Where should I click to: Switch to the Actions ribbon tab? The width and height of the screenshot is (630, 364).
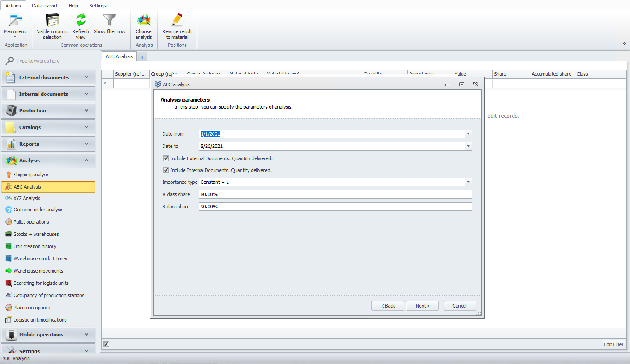(x=13, y=6)
